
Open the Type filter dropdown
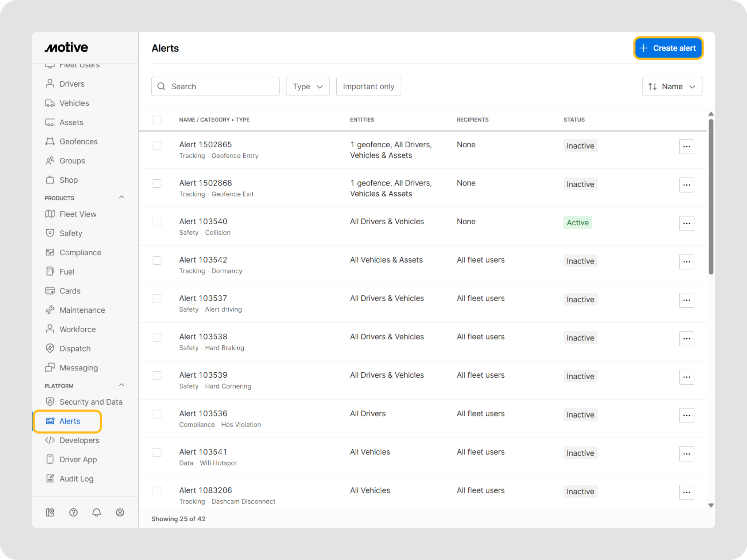[x=307, y=86]
